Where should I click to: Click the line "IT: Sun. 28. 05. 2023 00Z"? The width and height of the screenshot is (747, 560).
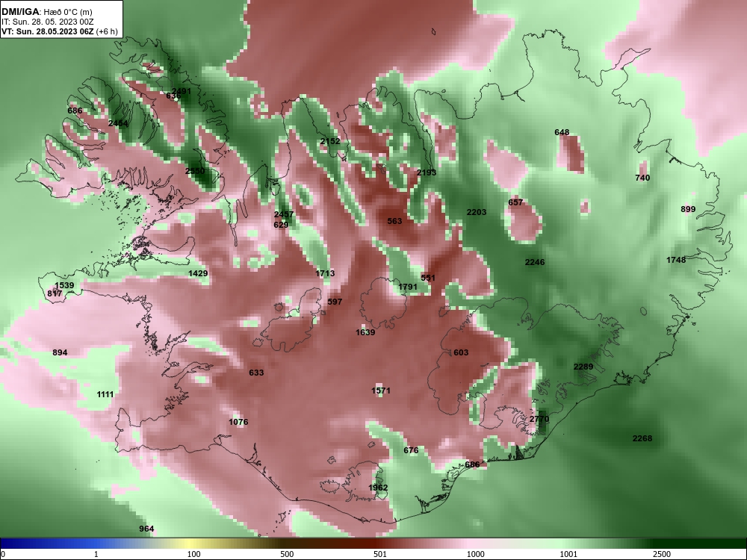tap(46, 22)
